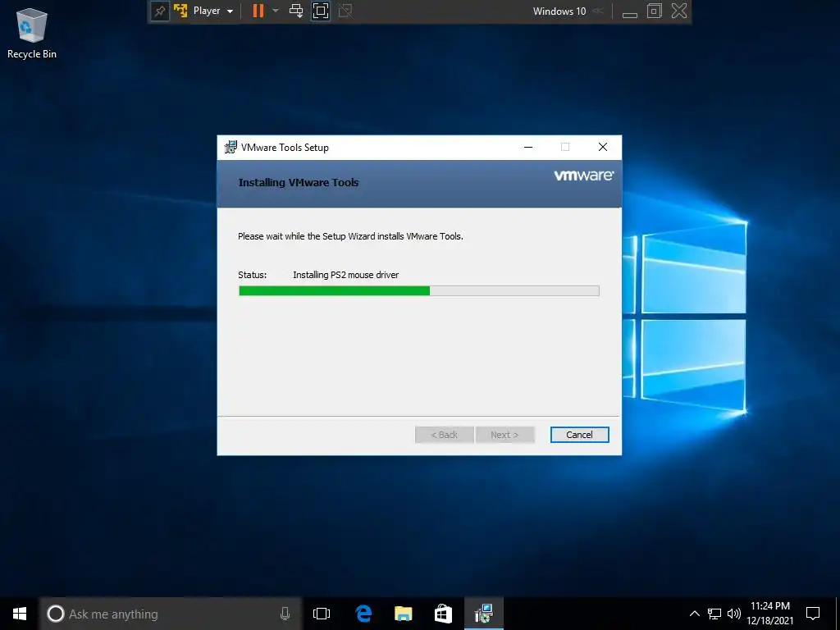Click 'Installing PS2 mouse driver' status text
The image size is (840, 630).
[x=345, y=275]
